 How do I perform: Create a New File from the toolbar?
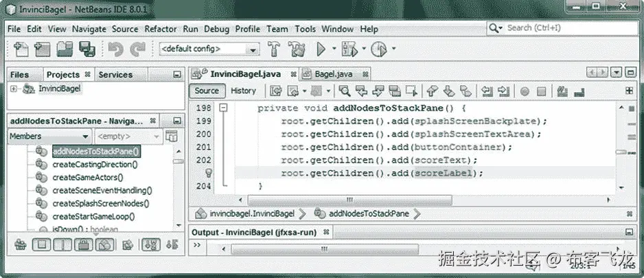(x=21, y=49)
